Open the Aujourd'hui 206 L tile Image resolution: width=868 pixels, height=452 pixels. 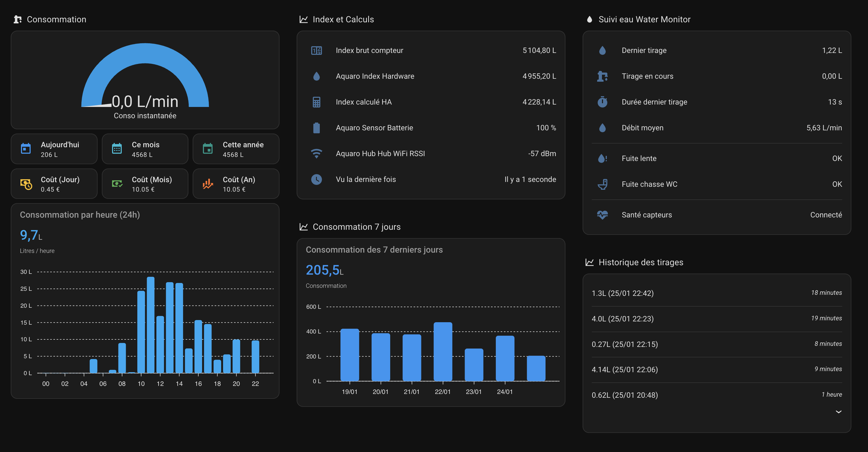click(x=54, y=149)
